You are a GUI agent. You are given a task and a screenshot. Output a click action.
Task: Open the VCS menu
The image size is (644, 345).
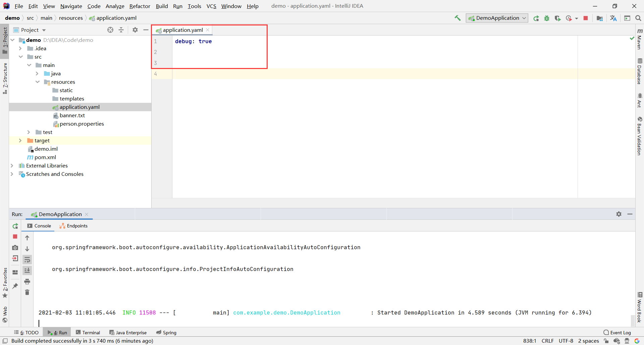(x=211, y=6)
